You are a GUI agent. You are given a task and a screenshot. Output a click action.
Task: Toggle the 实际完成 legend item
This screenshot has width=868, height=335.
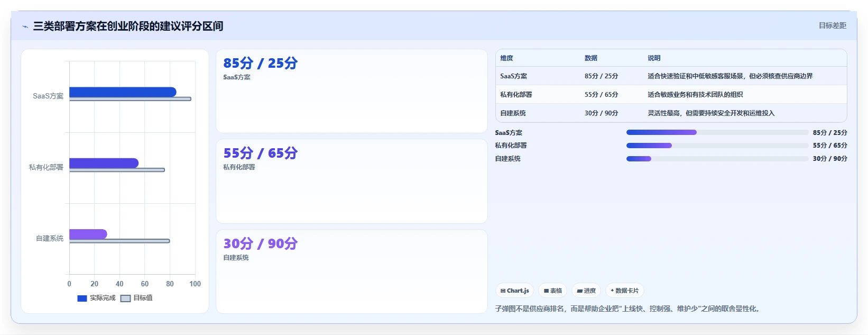[x=96, y=298]
